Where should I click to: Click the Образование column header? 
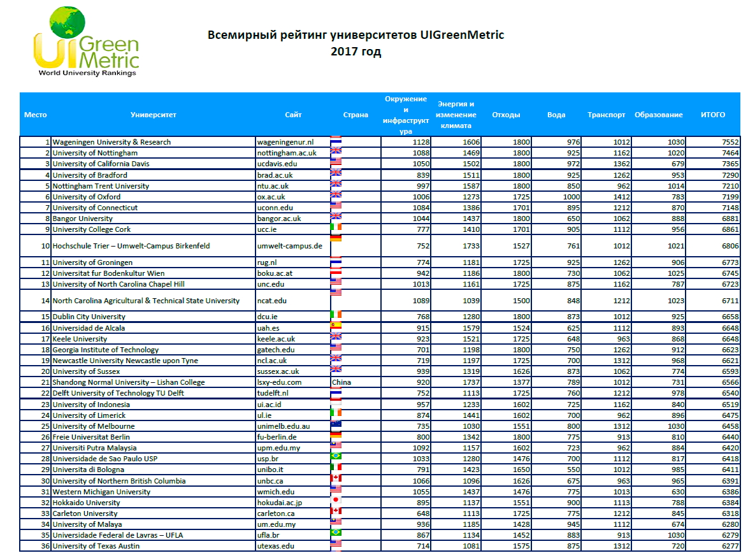coord(658,115)
